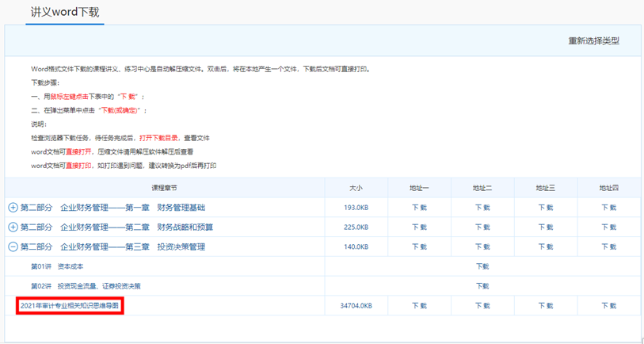Collapse the 第三章 投资决策管理 row

click(13, 247)
